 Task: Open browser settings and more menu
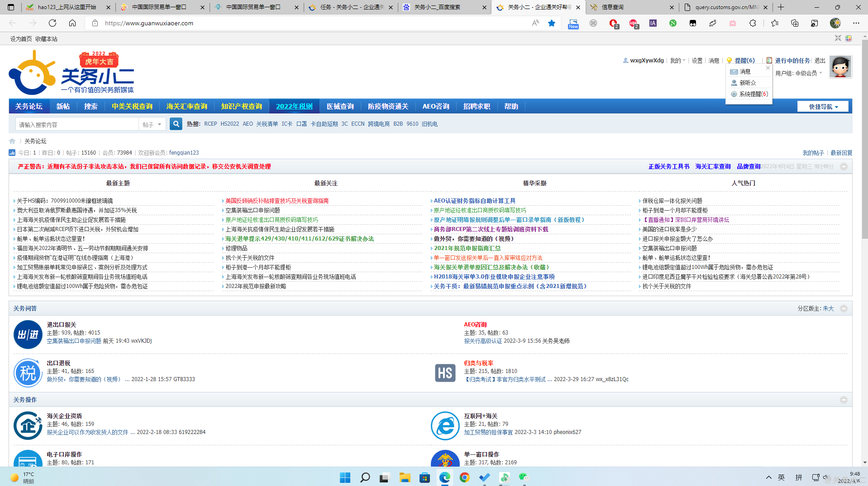pos(856,23)
